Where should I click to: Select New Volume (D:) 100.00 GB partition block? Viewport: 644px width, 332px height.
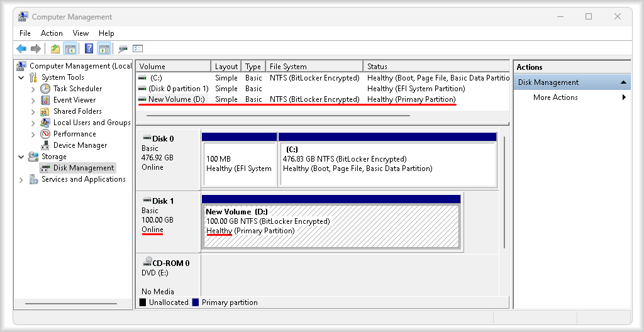click(331, 226)
